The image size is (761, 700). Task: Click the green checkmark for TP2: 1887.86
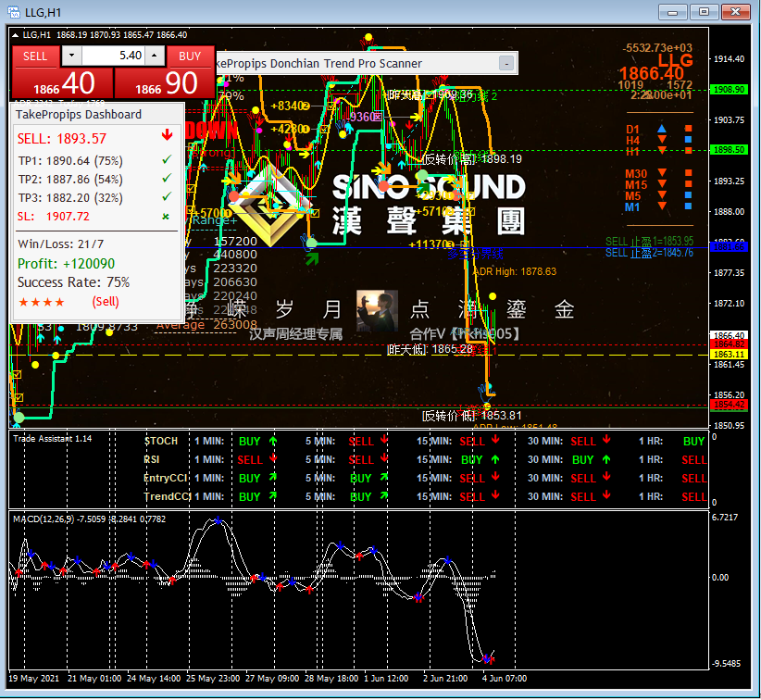[x=167, y=178]
